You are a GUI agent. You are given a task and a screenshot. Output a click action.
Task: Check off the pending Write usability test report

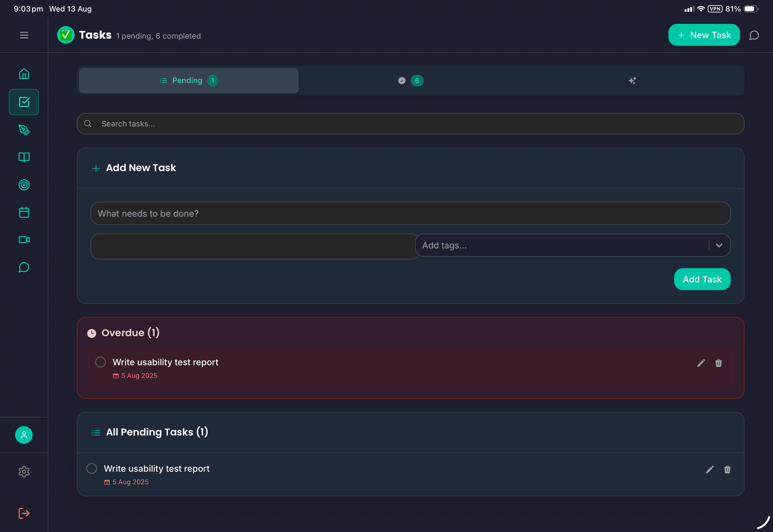pos(91,468)
